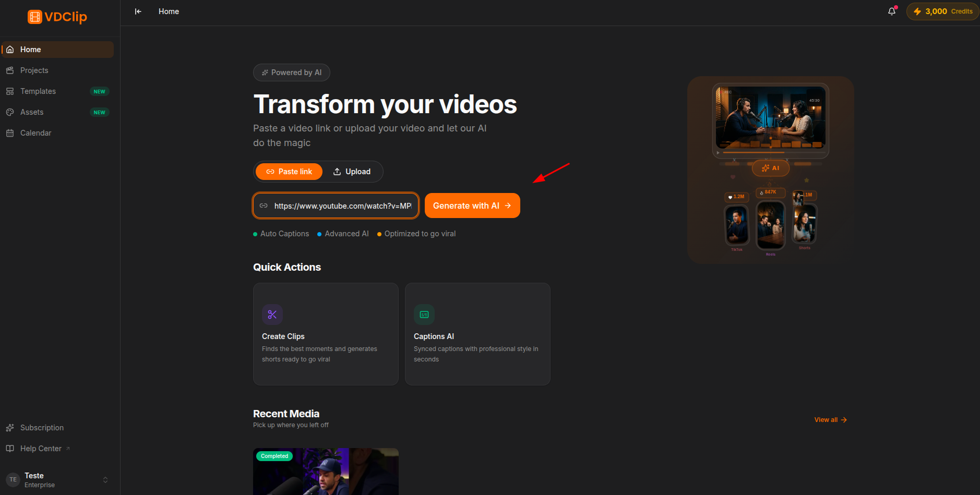The width and height of the screenshot is (980, 495).
Task: Collapse the sidebar with the arrow icon
Action: point(138,11)
